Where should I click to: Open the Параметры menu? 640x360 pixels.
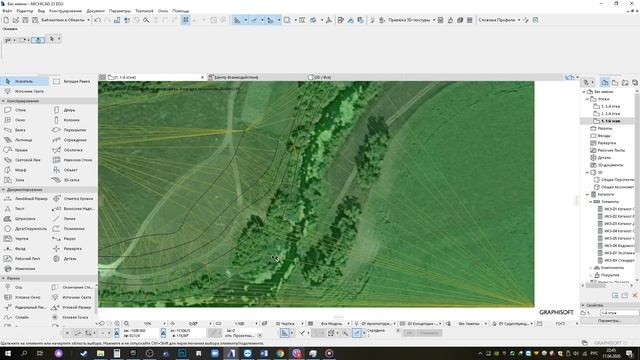pos(120,11)
